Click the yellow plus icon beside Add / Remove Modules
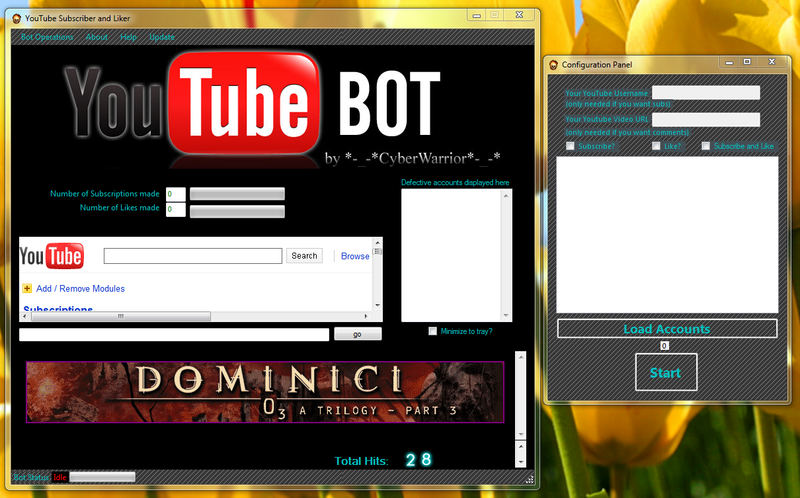This screenshot has height=498, width=800. (x=27, y=288)
